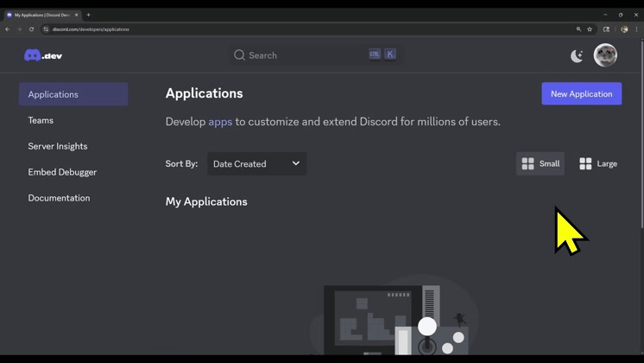This screenshot has width=644, height=363.
Task: Toggle dark mode with the moon icon
Action: pyautogui.click(x=577, y=55)
